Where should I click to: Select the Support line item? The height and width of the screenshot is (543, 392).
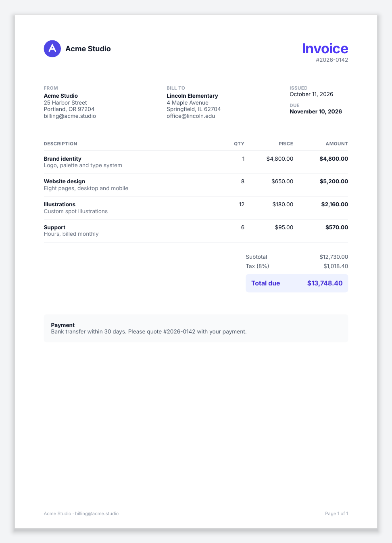[54, 227]
